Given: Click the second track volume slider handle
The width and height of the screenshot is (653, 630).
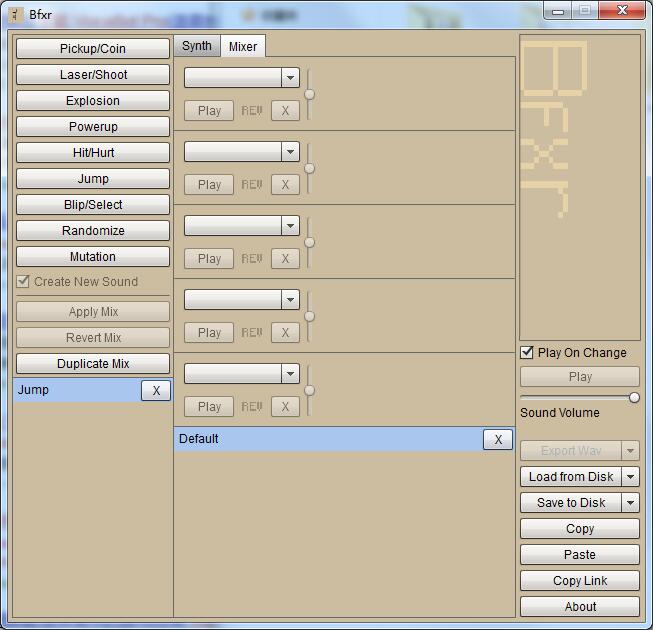Looking at the screenshot, I should click(x=309, y=168).
